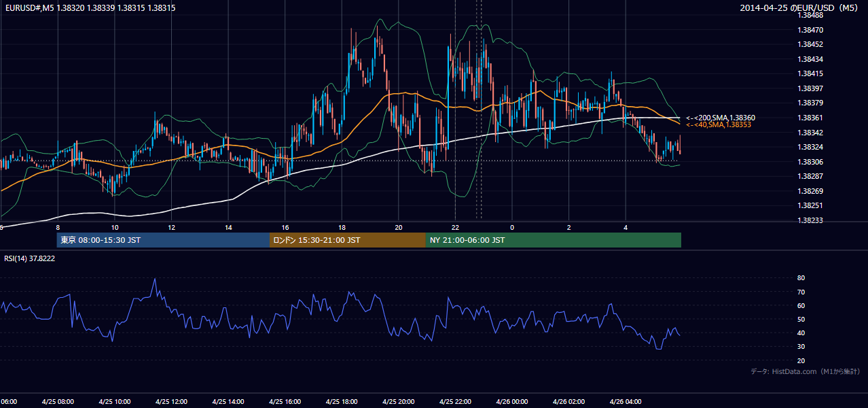The height and width of the screenshot is (408, 868).
Task: Click the 4/25 12:00 time axis label
Action: point(171,402)
